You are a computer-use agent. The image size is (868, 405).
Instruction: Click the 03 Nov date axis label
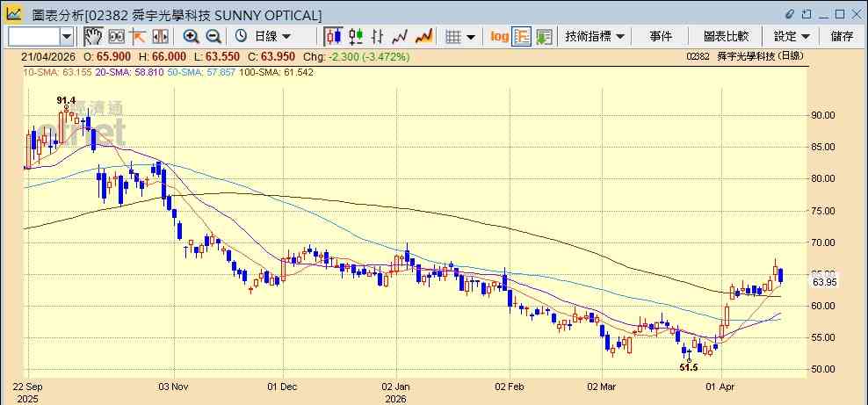point(174,387)
